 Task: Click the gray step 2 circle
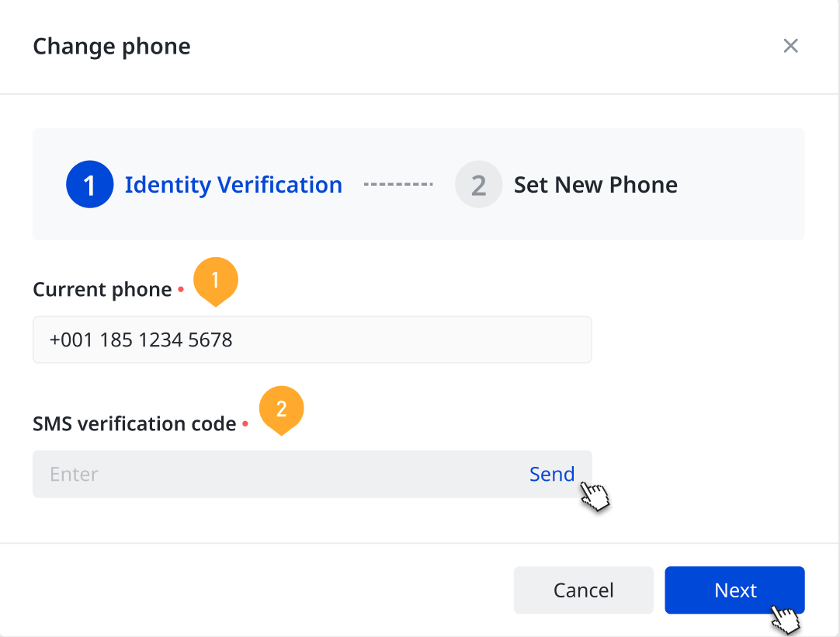click(x=478, y=184)
